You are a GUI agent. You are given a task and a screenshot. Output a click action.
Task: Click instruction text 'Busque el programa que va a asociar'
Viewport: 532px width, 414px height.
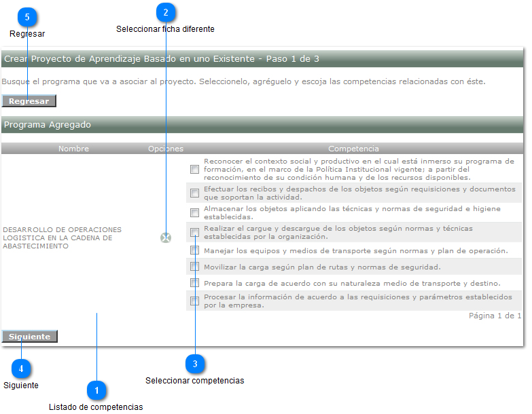(x=243, y=81)
